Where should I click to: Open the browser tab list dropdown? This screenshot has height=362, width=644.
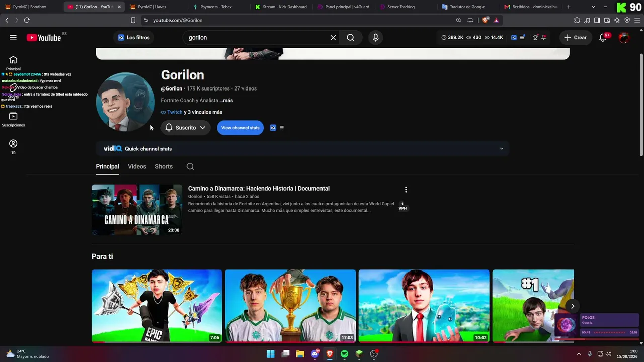[593, 7]
